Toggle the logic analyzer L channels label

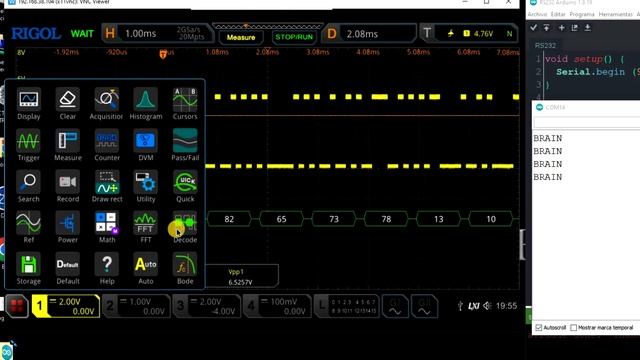[x=347, y=306]
